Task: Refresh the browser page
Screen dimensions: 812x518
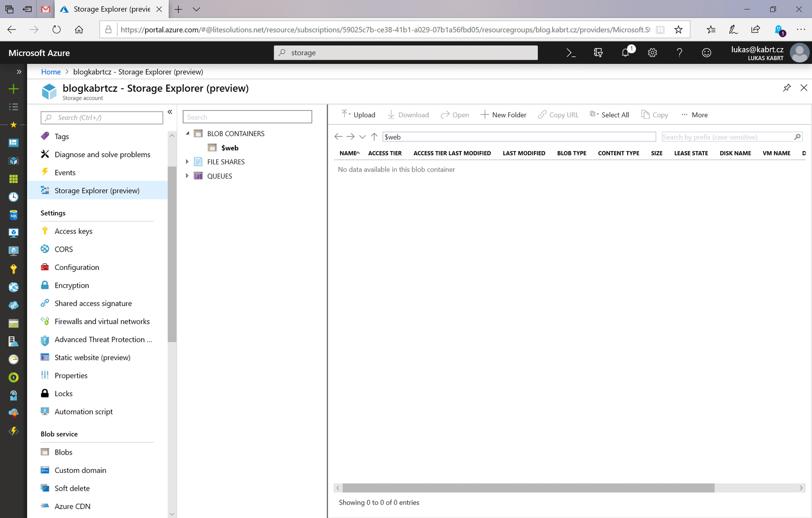Action: click(x=56, y=29)
